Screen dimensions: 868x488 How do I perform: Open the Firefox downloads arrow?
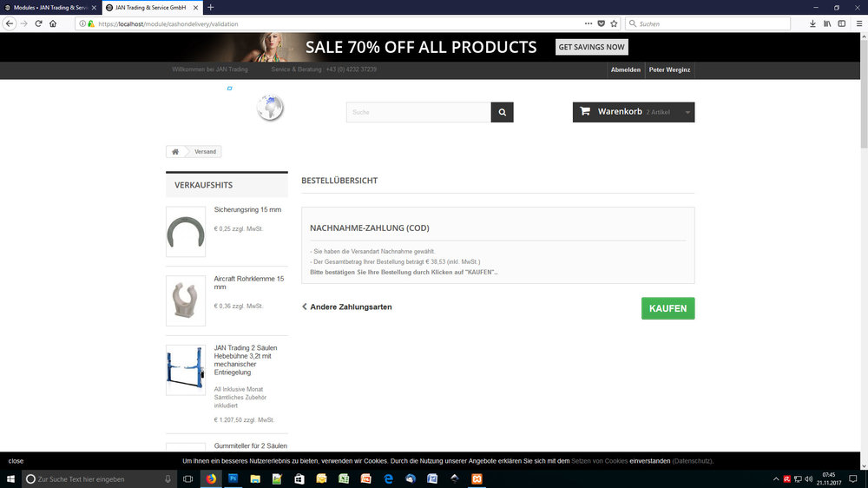point(812,23)
